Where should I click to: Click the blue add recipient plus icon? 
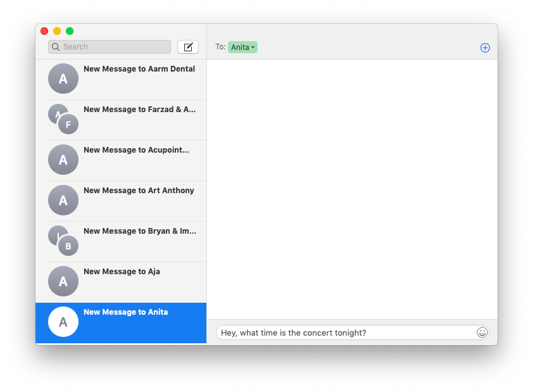485,48
